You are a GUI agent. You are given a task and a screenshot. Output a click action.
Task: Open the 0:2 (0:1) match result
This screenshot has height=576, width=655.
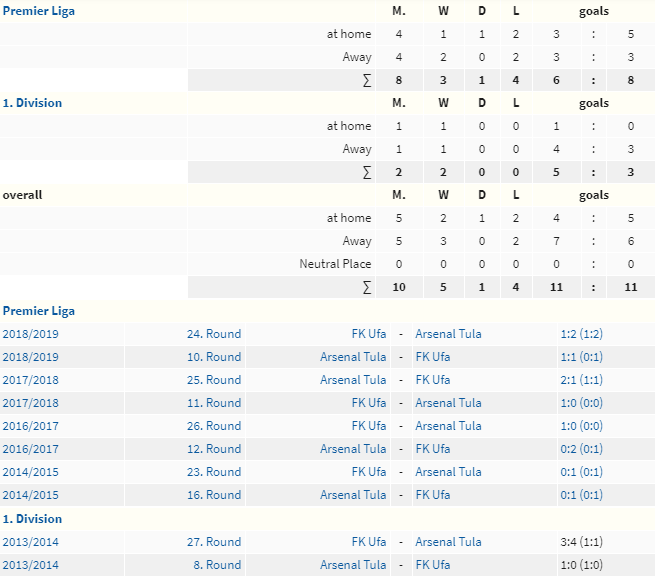[x=581, y=449]
